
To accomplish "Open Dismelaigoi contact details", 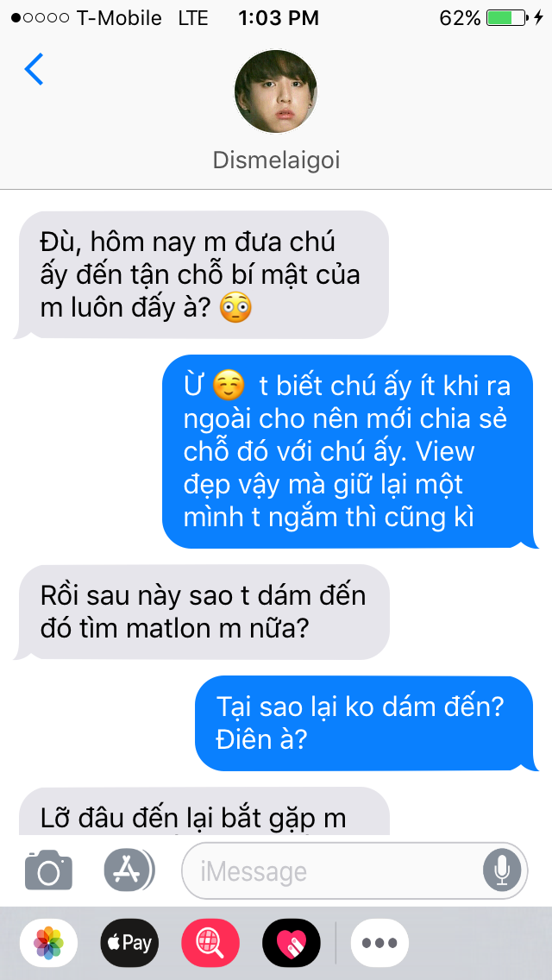I will coord(276,160).
